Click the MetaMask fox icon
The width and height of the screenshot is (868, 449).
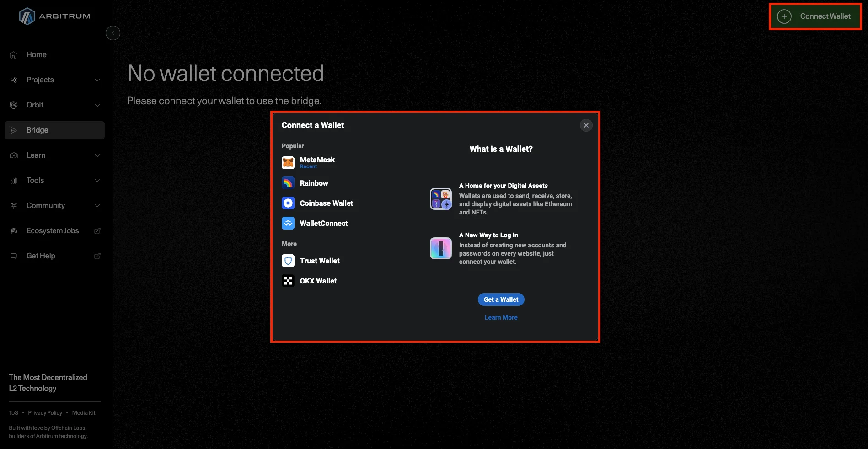288,162
